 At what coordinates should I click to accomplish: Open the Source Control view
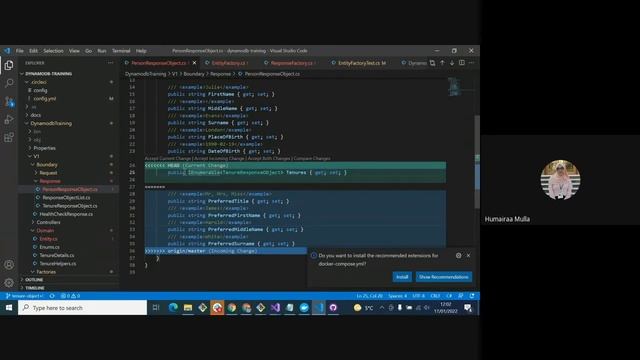pyautogui.click(x=9, y=101)
